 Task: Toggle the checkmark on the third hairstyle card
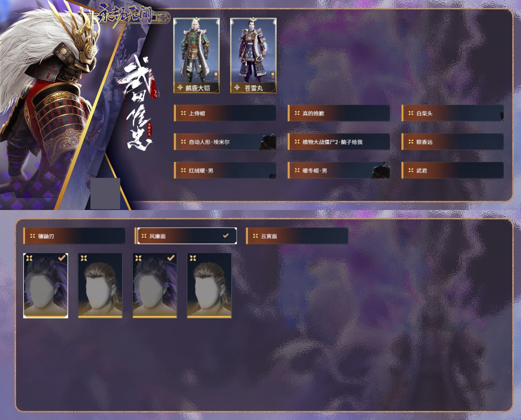point(171,258)
